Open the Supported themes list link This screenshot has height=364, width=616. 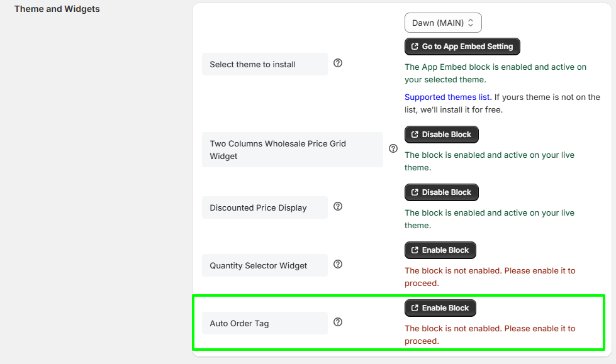tap(447, 97)
